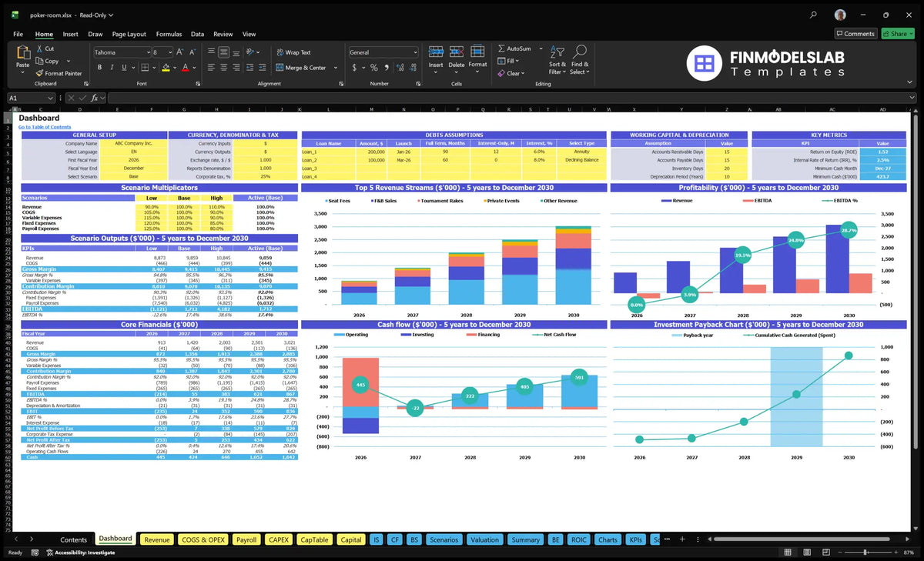Select the COGS & OPEX sheet tab
The image size is (924, 561).
click(203, 539)
